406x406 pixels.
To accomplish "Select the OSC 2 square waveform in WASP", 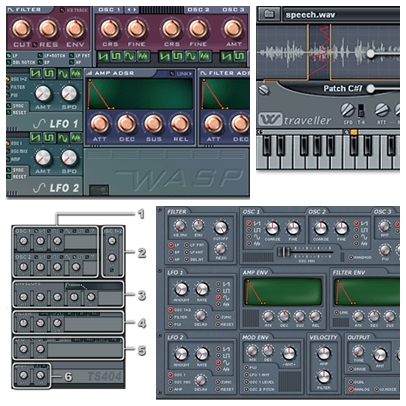I will pos(178,56).
